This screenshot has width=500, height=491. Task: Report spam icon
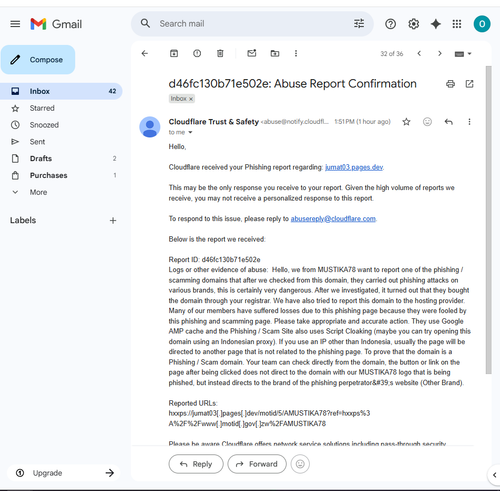click(197, 53)
